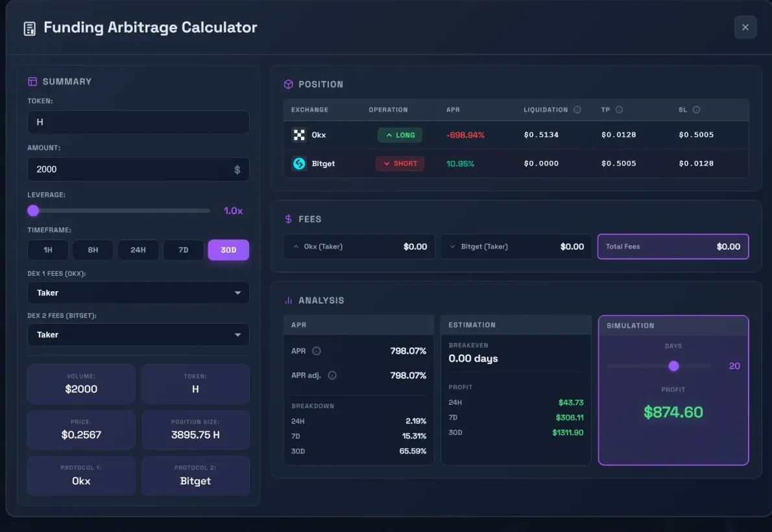This screenshot has width=772, height=532.
Task: Close the Funding Arbitrage Calculator dialog
Action: point(745,27)
